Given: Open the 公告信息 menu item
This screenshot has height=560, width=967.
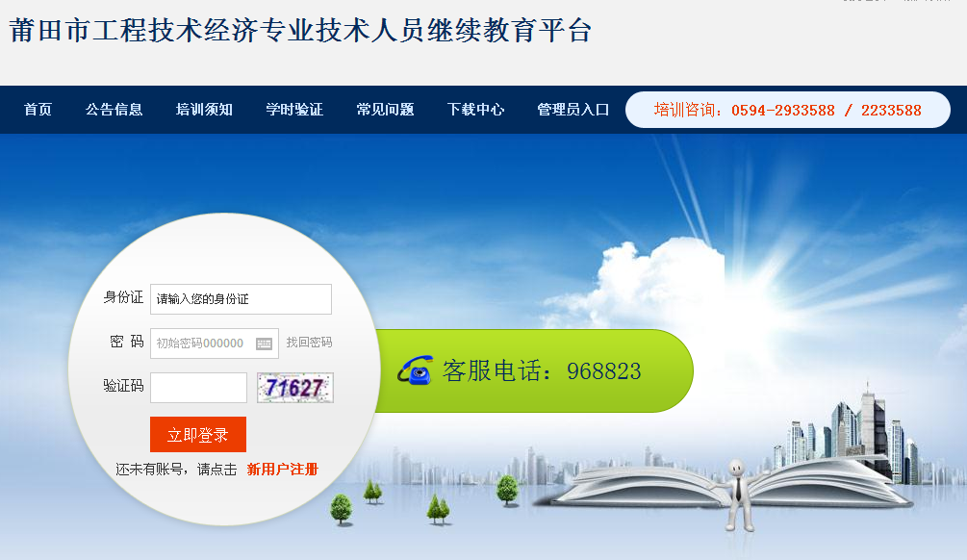Looking at the screenshot, I should click(115, 110).
